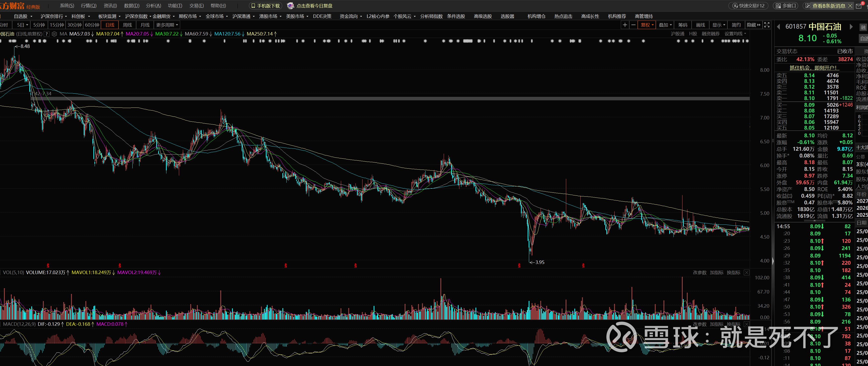
Task: Open the 分析(A) menu
Action: pos(153,6)
